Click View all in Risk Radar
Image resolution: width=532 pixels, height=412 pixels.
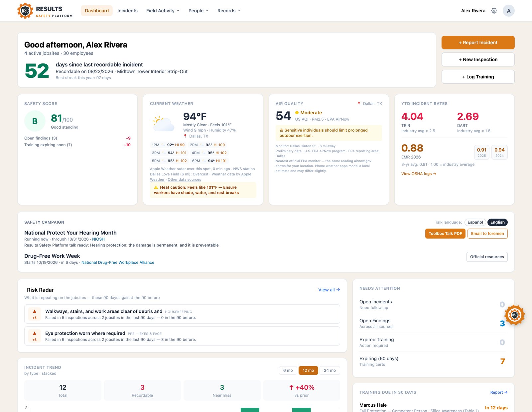tap(329, 290)
